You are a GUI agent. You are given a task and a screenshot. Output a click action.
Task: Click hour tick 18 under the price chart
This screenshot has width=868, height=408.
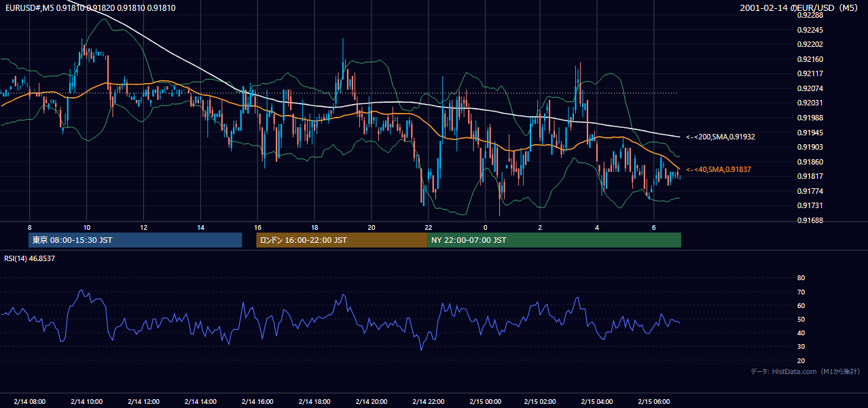point(314,227)
